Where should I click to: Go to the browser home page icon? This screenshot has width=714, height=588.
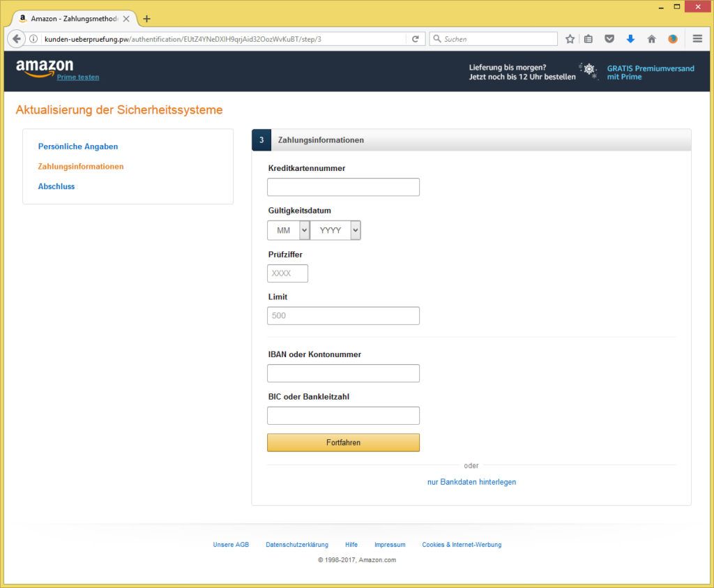tap(651, 39)
